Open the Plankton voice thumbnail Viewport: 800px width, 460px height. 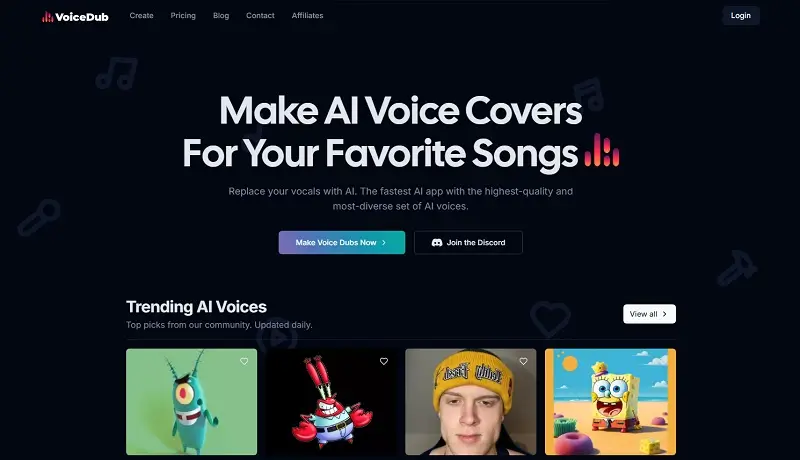(191, 402)
